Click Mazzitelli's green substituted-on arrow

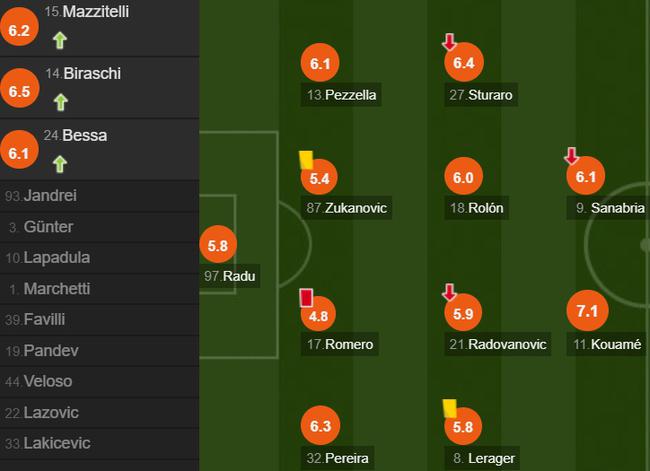click(x=60, y=41)
